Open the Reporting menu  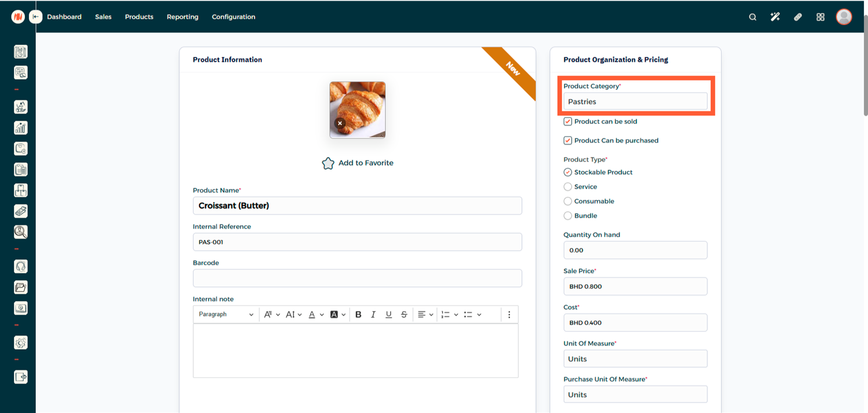click(x=182, y=17)
